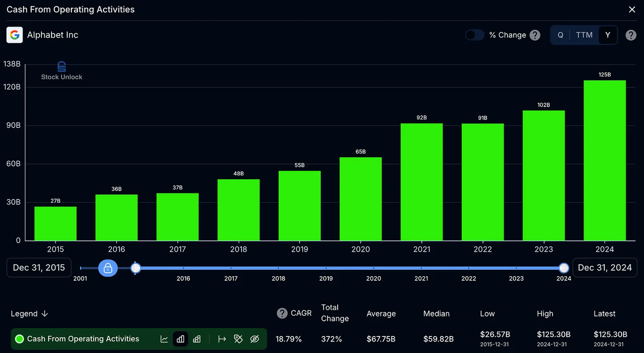This screenshot has width=644, height=353.
Task: Click the Alphabet Inc company name
Action: pyautogui.click(x=53, y=35)
